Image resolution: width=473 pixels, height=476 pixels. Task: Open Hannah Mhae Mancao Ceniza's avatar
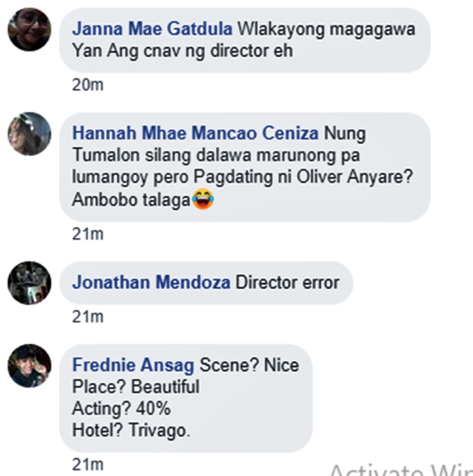click(29, 134)
